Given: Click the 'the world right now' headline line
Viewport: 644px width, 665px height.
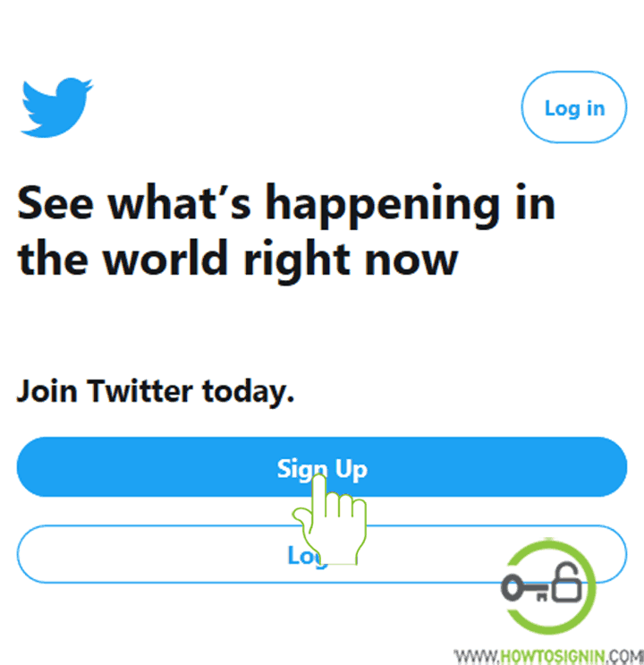Looking at the screenshot, I should click(238, 260).
